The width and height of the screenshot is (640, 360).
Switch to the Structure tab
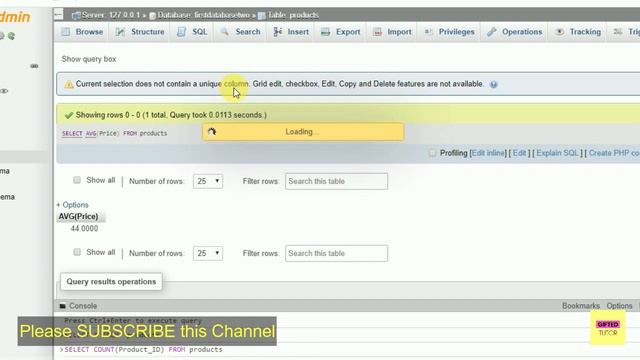[x=140, y=32]
